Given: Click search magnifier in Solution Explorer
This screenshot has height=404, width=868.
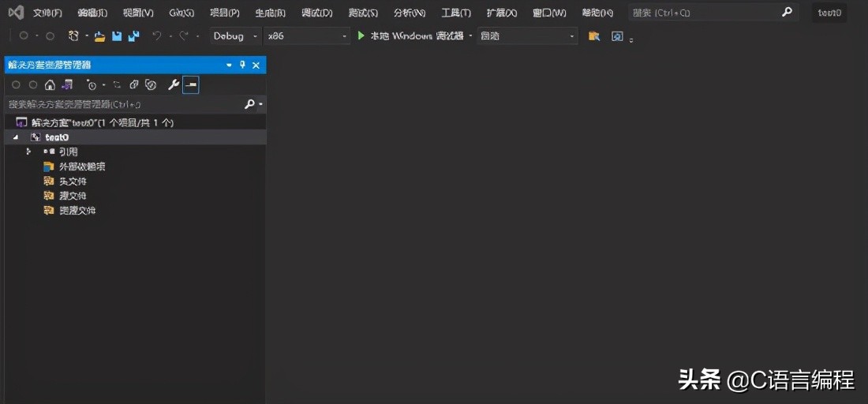Looking at the screenshot, I should click(x=249, y=104).
